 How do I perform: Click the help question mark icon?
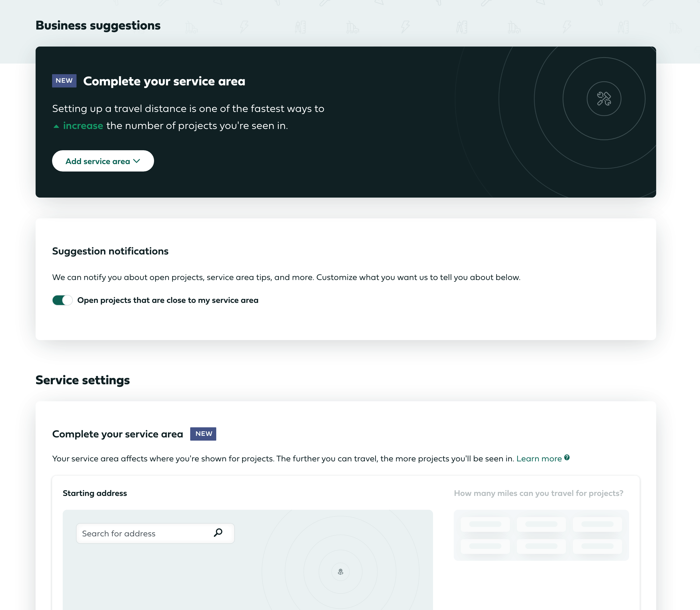[x=567, y=457]
